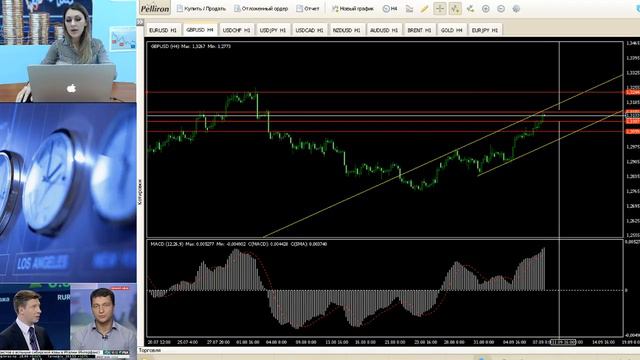This screenshot has width=640, height=360.
Task: Click the chart objects icon next to indicators
Action: click(470, 8)
